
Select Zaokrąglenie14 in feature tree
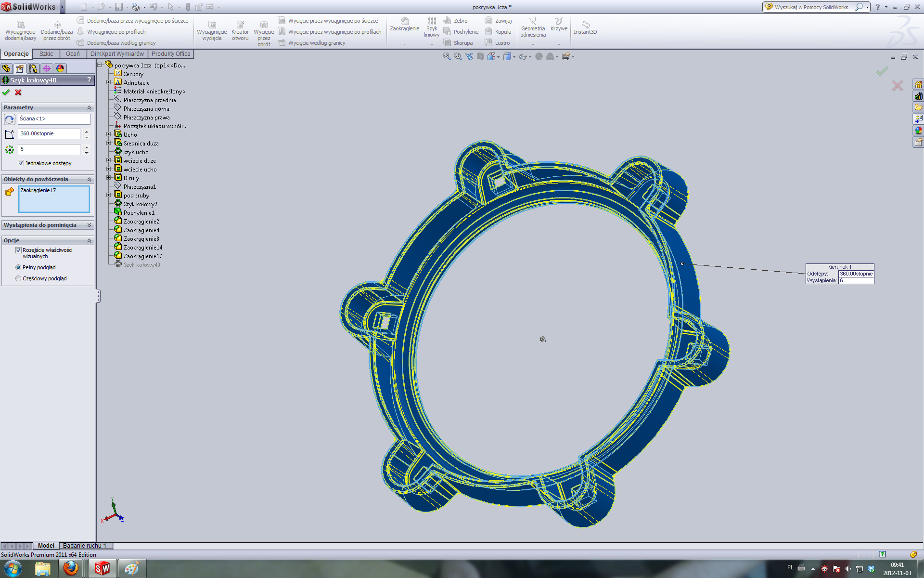pos(142,248)
